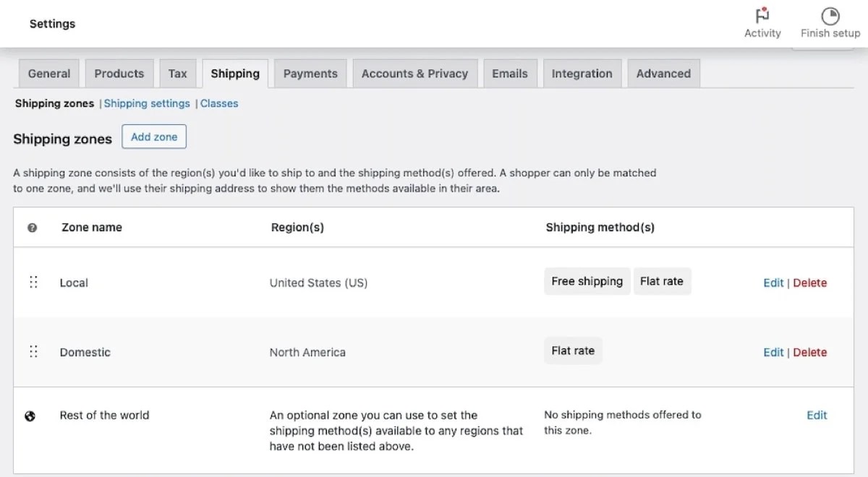Click the drag handle for Domestic zone
868x477 pixels.
33,352
